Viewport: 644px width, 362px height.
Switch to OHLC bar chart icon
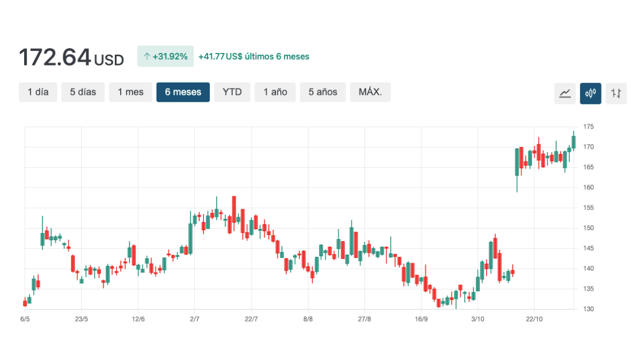(x=616, y=93)
